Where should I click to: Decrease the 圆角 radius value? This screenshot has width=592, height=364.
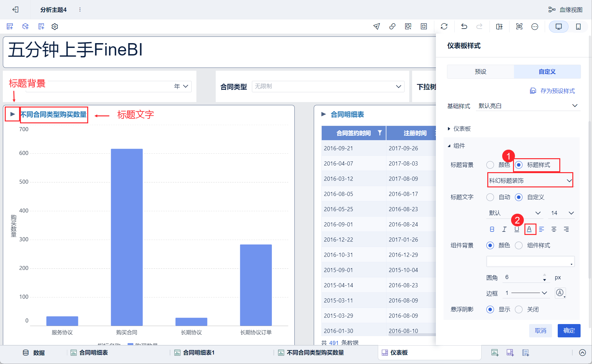544,280
